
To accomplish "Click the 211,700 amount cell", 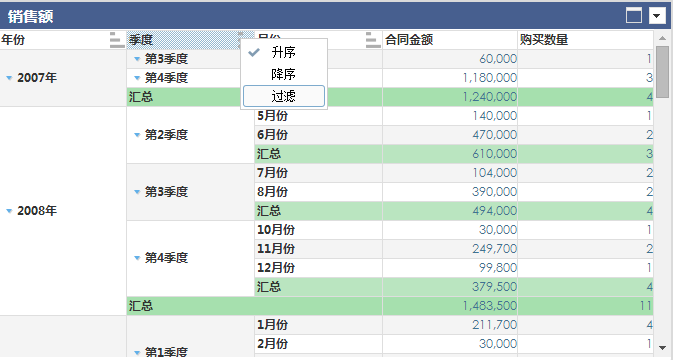I will click(450, 325).
